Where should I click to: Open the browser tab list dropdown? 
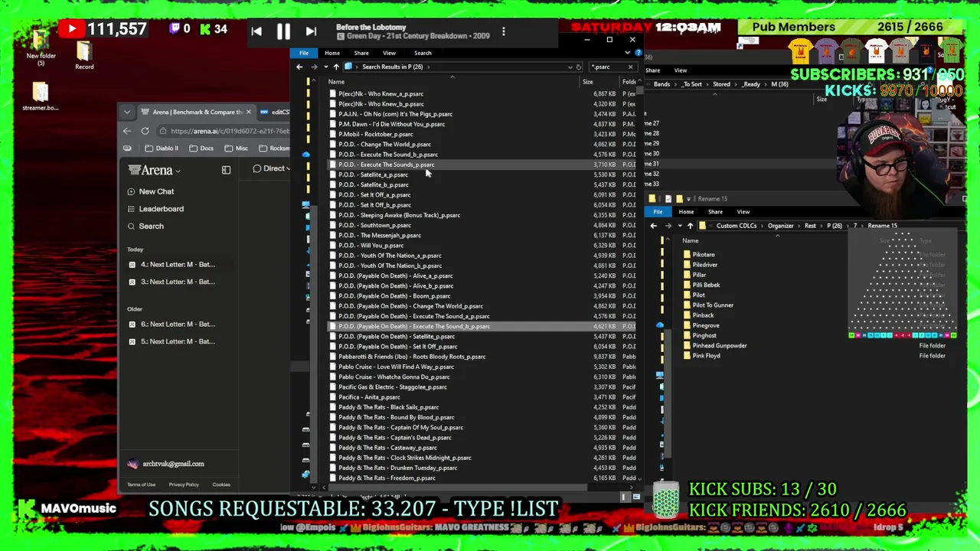pyautogui.click(x=127, y=112)
